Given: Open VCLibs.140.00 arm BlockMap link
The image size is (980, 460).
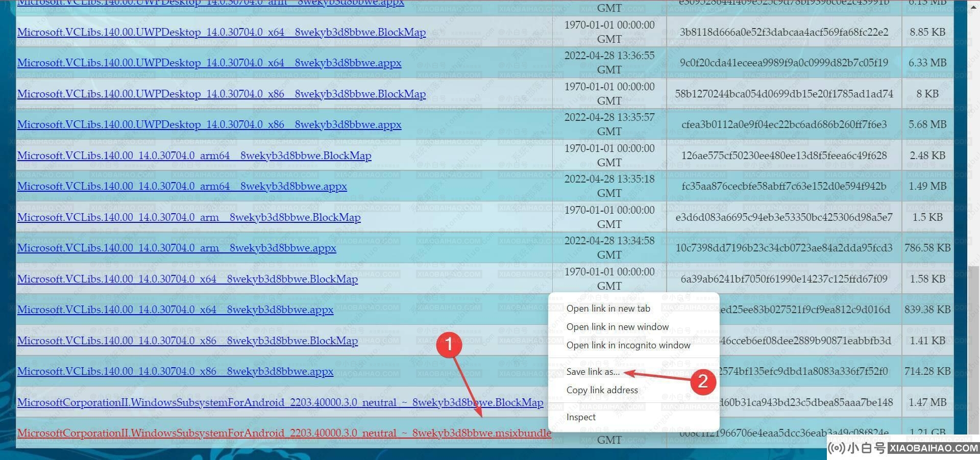Looking at the screenshot, I should 189,217.
